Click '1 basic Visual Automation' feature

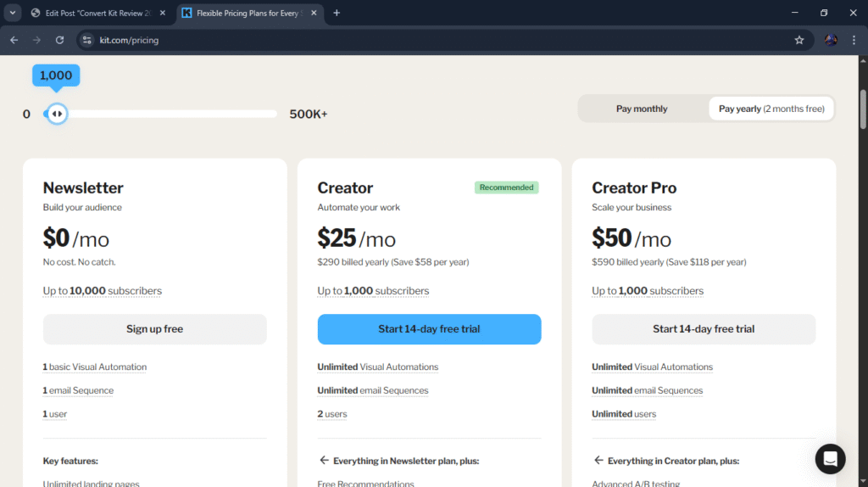coord(95,367)
